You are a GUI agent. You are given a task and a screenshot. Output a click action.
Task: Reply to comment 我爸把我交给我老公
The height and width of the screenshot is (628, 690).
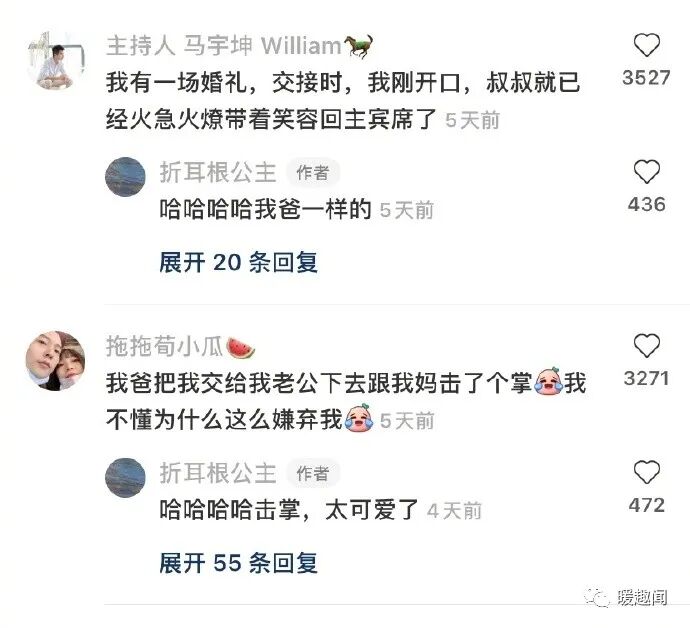346,401
